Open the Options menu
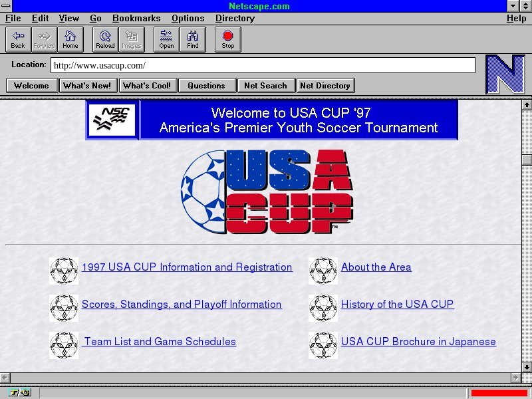The height and width of the screenshot is (399, 532). pyautogui.click(x=188, y=19)
